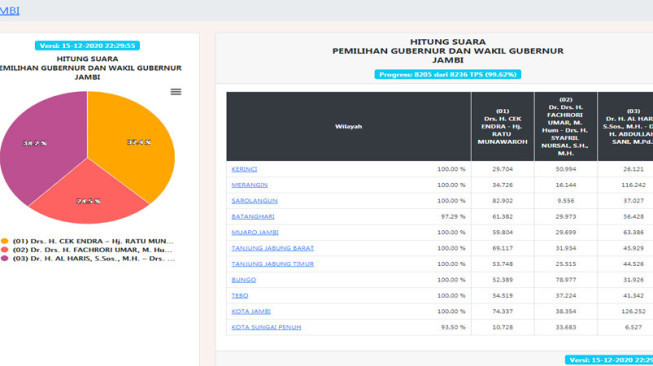This screenshot has width=653, height=366.
Task: Open the TANJUNG JABUNG BARAT link
Action: pos(273,248)
